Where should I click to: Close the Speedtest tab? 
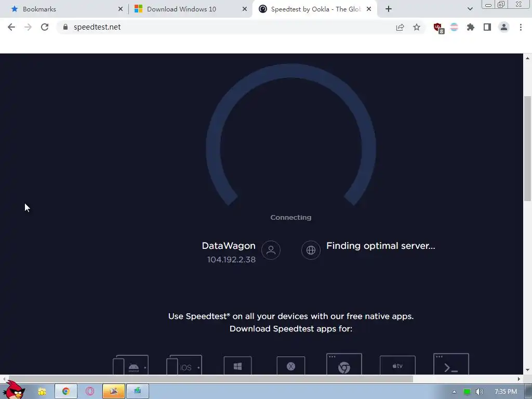click(x=369, y=9)
